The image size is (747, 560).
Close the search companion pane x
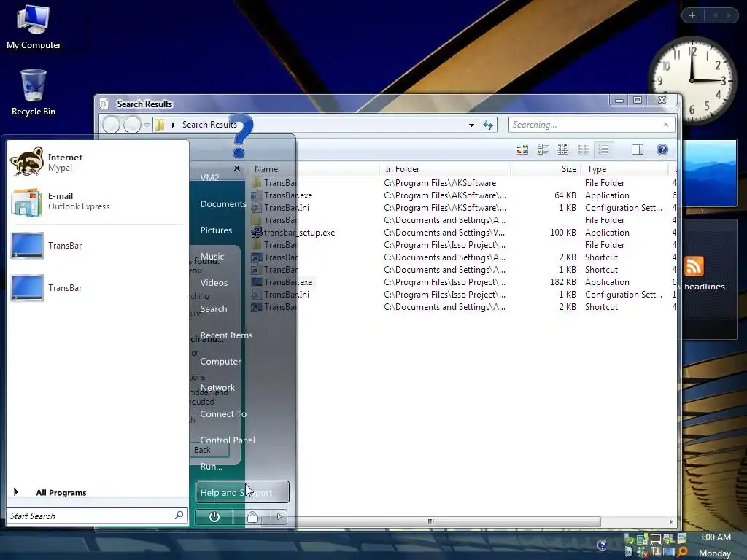[x=237, y=168]
